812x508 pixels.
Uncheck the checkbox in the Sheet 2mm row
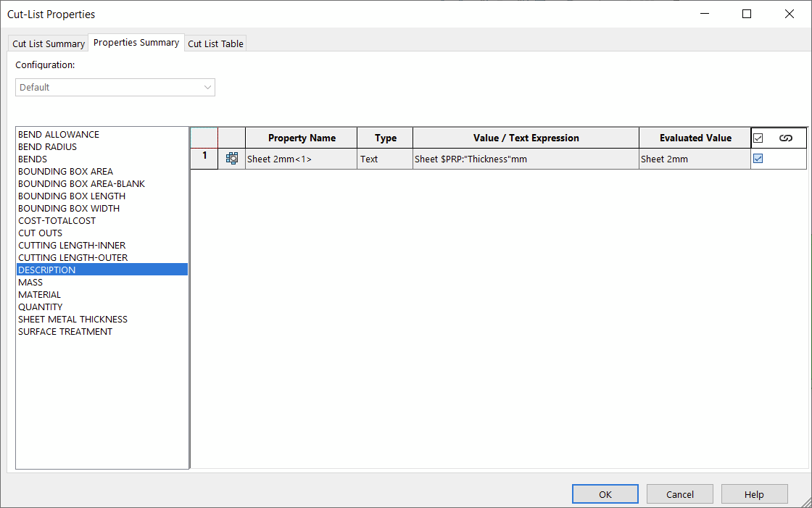coord(758,159)
